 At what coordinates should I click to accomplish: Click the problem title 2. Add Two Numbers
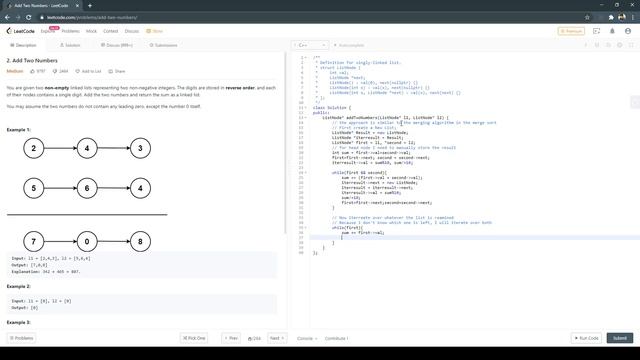32,60
